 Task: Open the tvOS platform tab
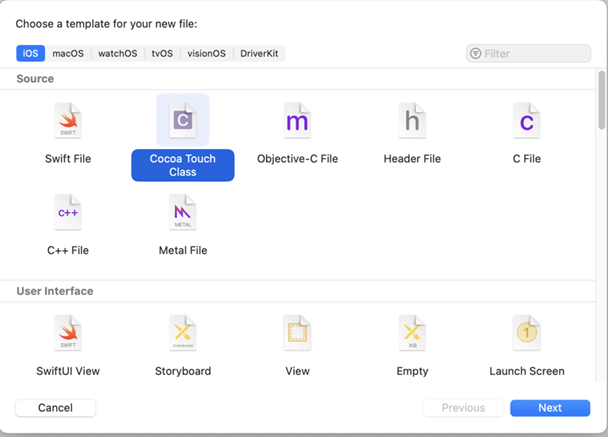coord(162,53)
